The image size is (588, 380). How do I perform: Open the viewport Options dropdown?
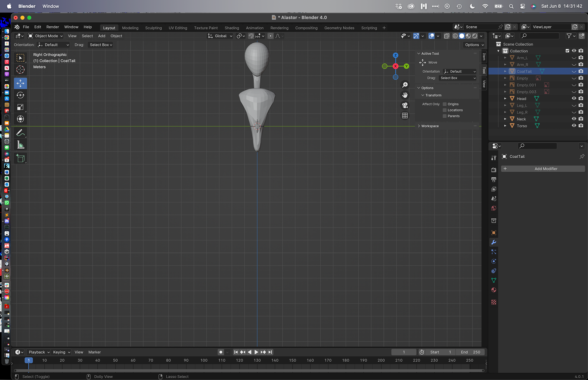pos(474,45)
